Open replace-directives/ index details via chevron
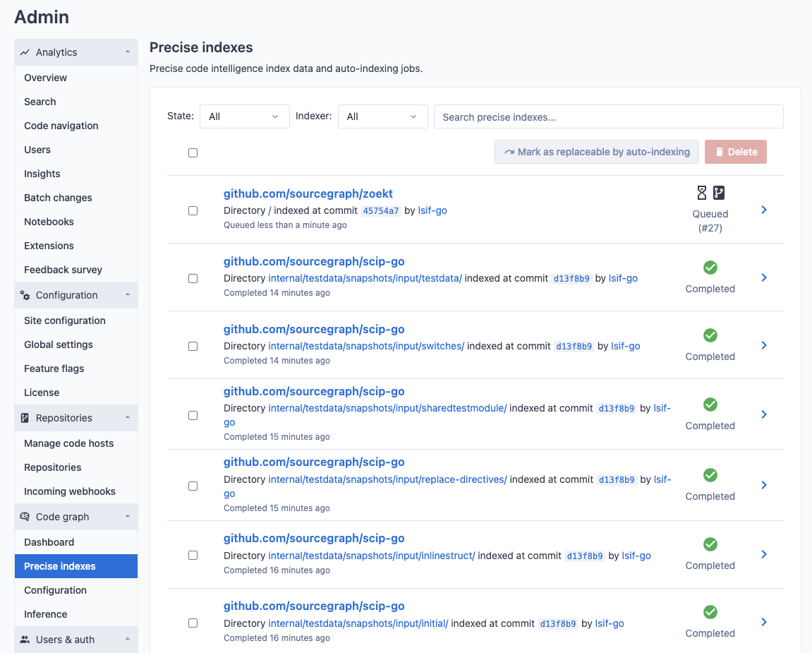This screenshot has width=812, height=653. (x=764, y=485)
